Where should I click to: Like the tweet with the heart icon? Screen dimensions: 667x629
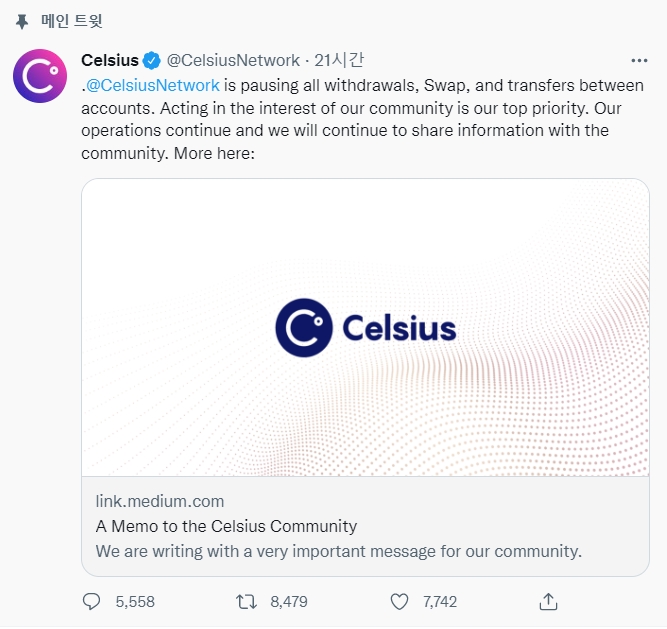coord(400,601)
